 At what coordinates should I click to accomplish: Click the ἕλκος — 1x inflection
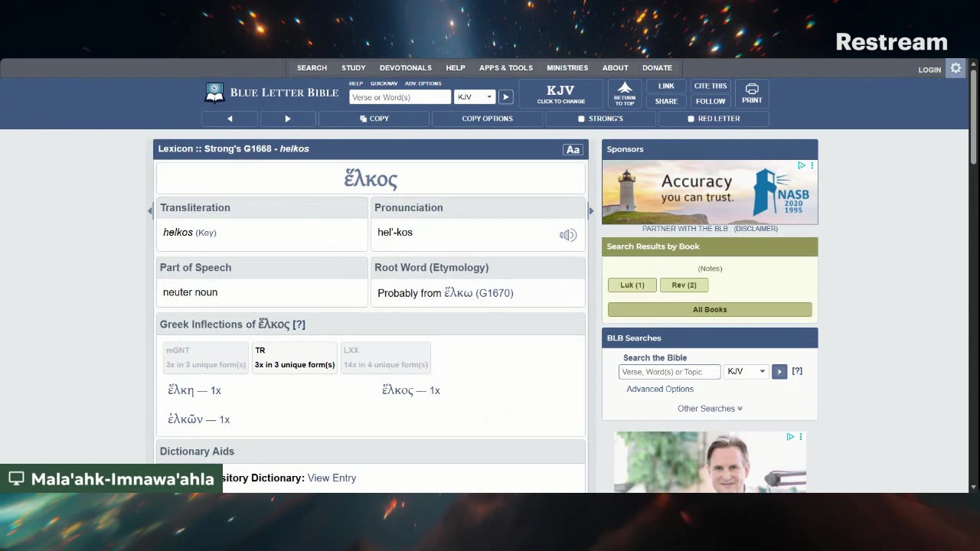(x=411, y=390)
